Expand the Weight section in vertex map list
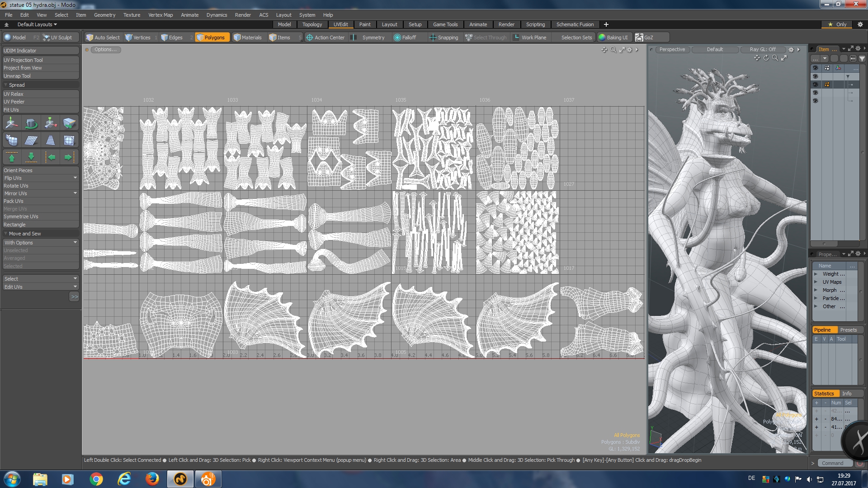Image resolution: width=868 pixels, height=488 pixels. pos(816,274)
